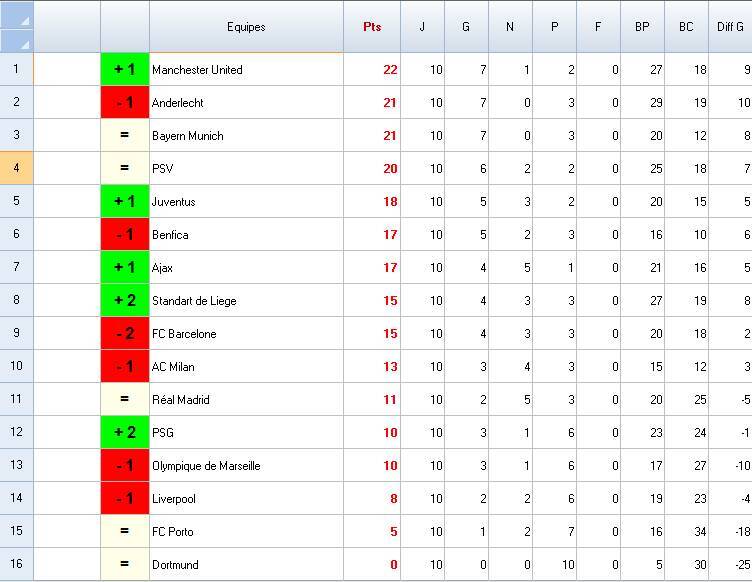
Task: Click the N column header
Action: 510,27
